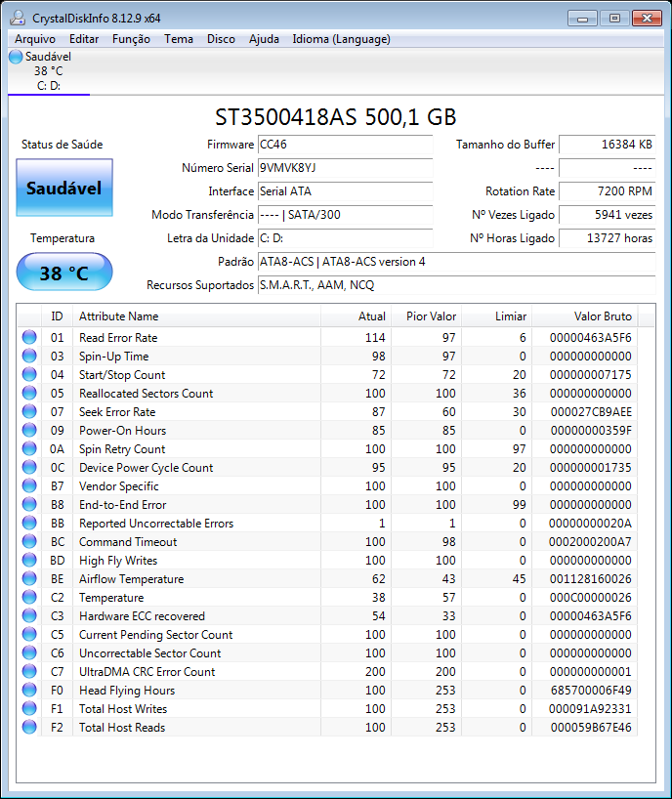672x799 pixels.
Task: Click the Interface field Serial ATA
Action: point(346,191)
